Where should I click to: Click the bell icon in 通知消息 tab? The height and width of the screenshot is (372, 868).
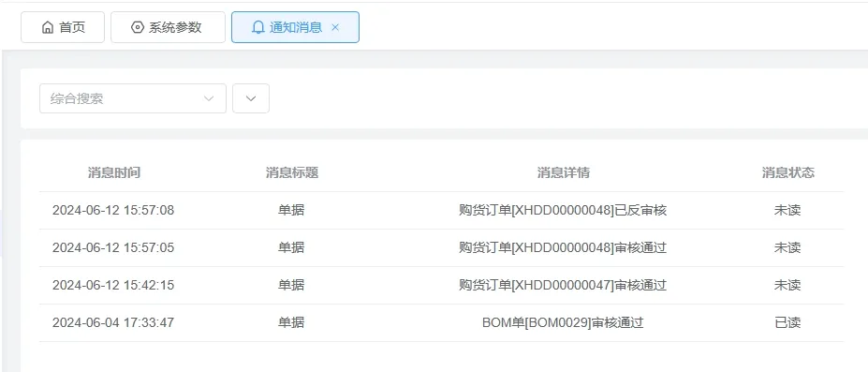coord(257,27)
